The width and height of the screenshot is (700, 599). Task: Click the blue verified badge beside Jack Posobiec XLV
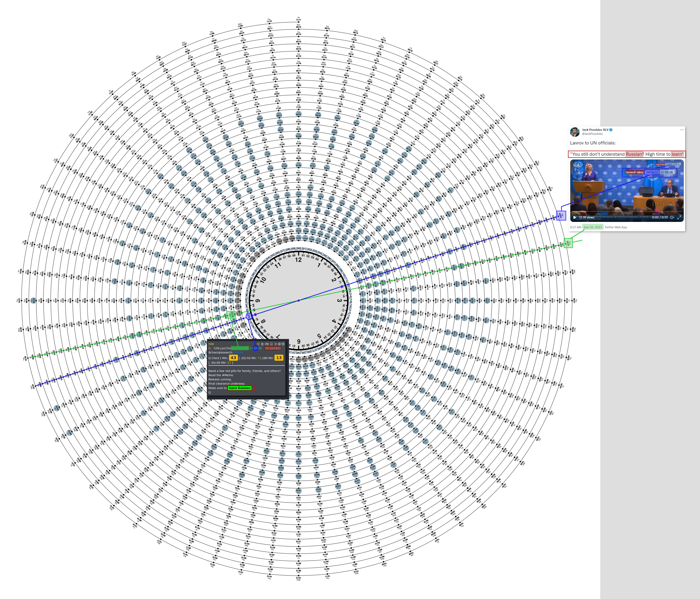[611, 130]
